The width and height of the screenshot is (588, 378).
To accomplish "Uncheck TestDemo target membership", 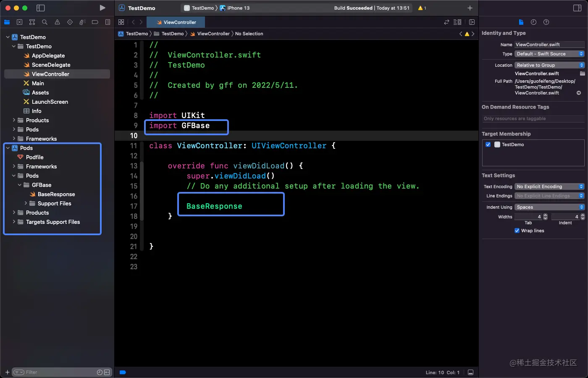I will 488,144.
